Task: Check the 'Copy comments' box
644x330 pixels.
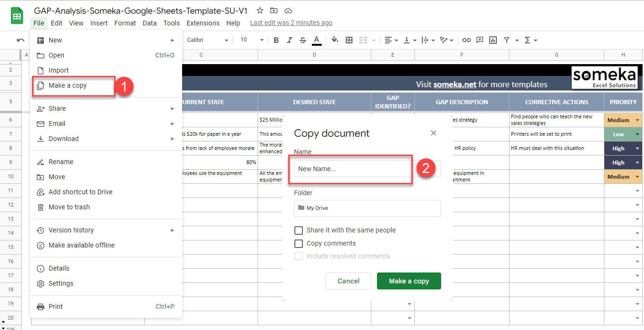Action: 298,244
